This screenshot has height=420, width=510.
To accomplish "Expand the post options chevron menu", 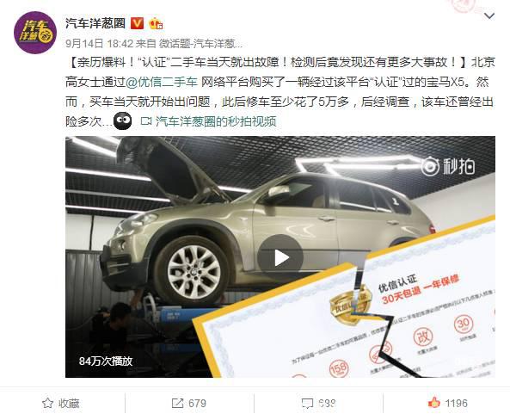I will point(489,15).
